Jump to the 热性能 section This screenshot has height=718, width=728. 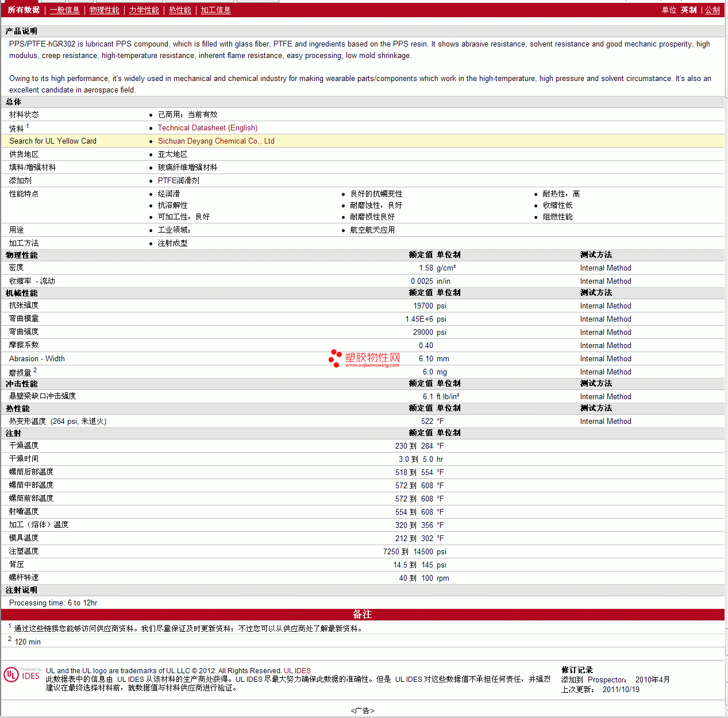click(180, 10)
